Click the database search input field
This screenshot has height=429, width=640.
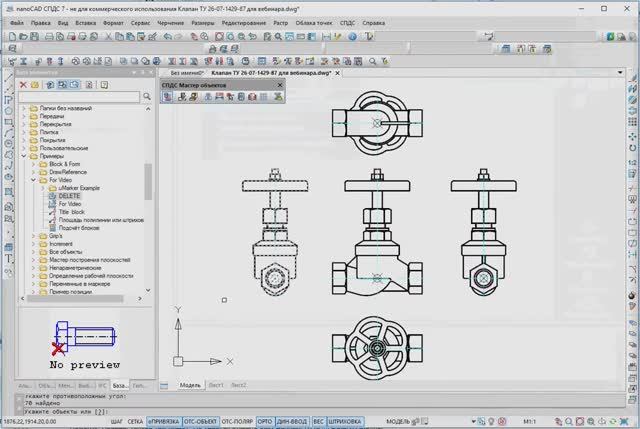click(79, 97)
